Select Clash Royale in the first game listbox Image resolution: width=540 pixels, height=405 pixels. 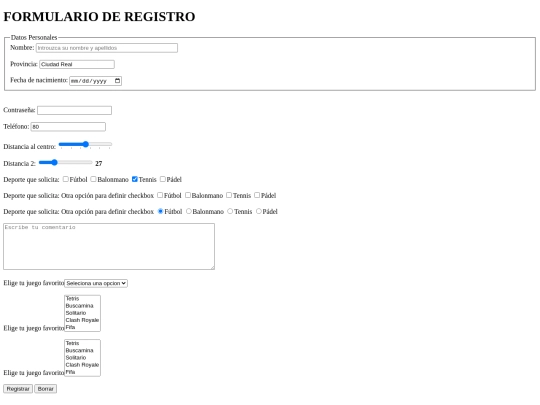82,320
